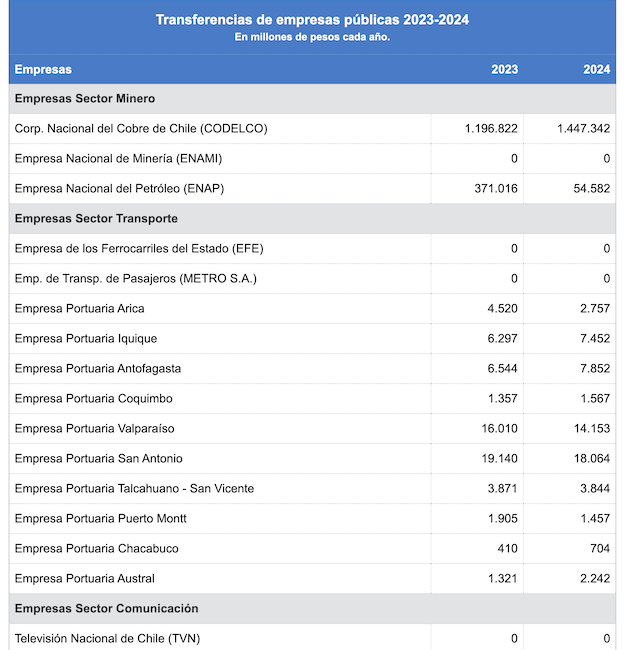Click the ENAMI 2023 value 0
This screenshot has width=626, height=650.
coord(514,159)
